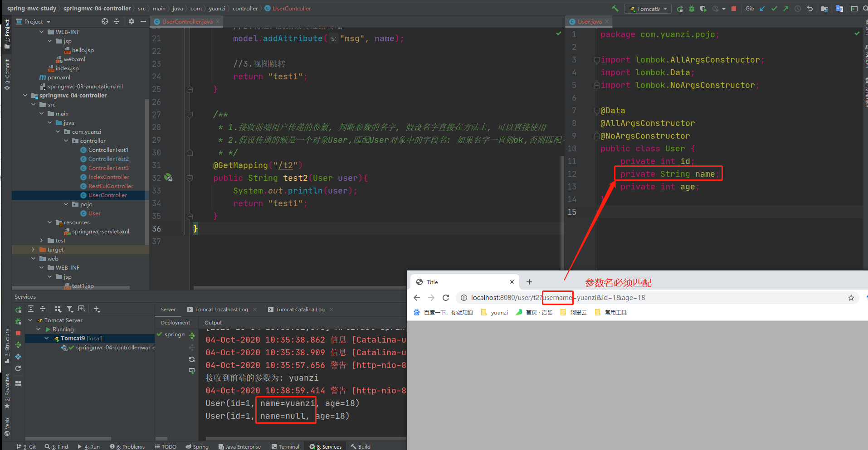The height and width of the screenshot is (450, 868).
Task: Open the Project Structure dialog icon
Action: tap(824, 9)
